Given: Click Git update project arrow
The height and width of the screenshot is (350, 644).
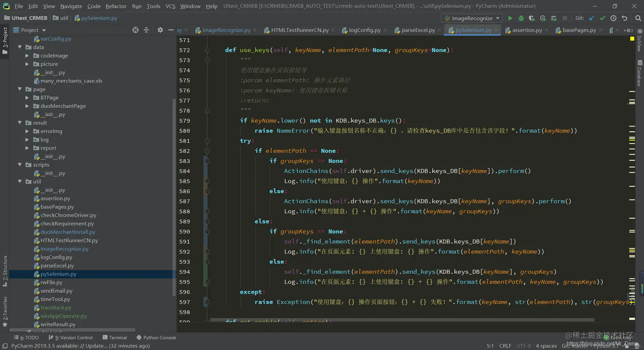Looking at the screenshot, I should [592, 18].
